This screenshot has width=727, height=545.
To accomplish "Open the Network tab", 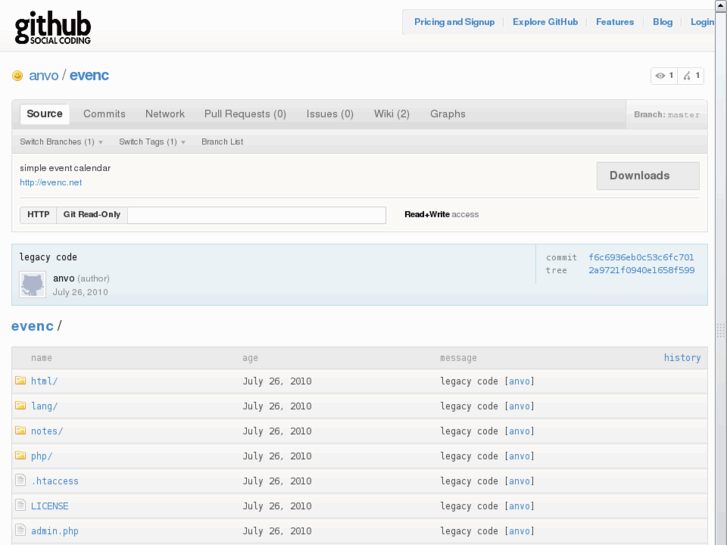I will [x=165, y=114].
